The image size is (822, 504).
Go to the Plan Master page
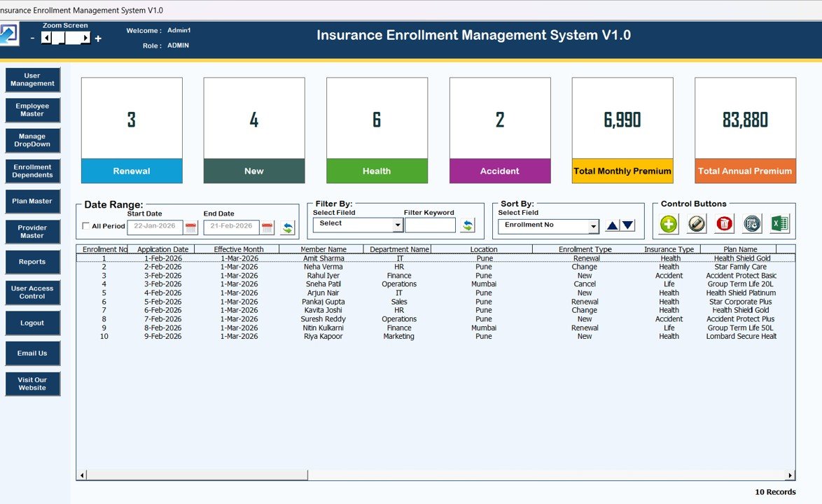tap(32, 202)
